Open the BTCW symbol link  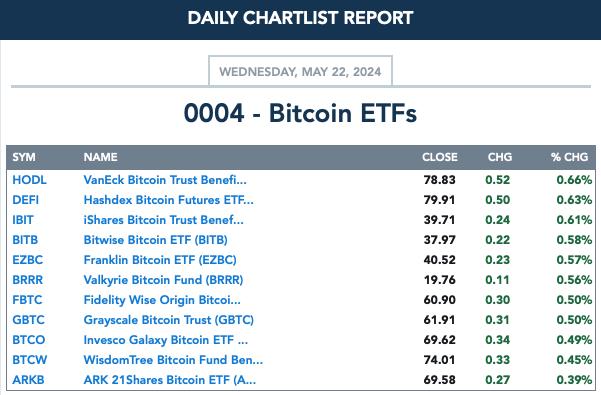point(30,360)
